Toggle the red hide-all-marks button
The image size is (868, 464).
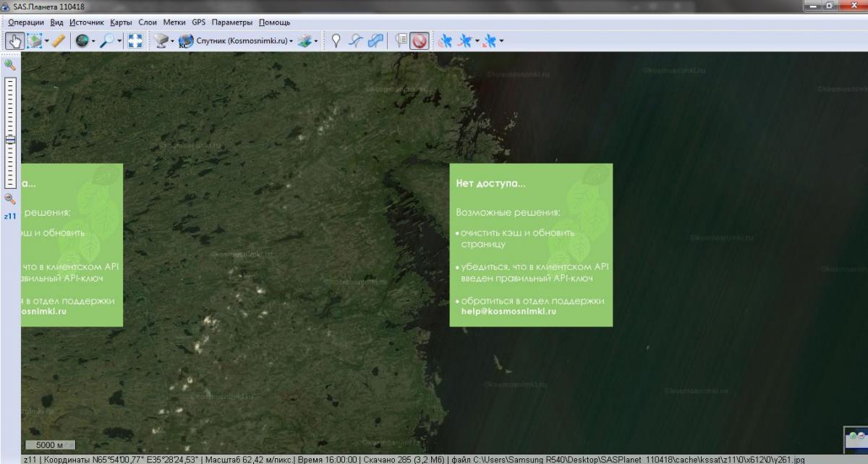[420, 41]
